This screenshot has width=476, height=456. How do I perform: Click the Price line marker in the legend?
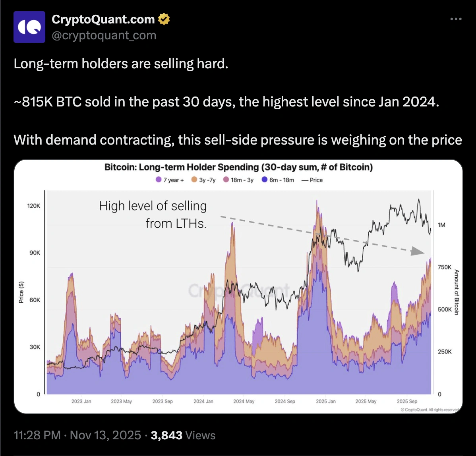(305, 180)
